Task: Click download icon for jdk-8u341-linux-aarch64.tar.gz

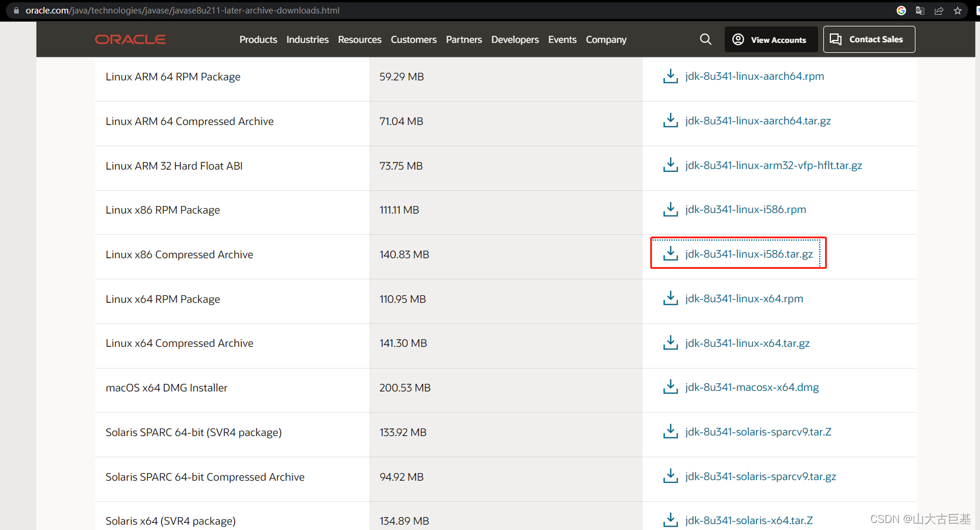Action: (670, 120)
